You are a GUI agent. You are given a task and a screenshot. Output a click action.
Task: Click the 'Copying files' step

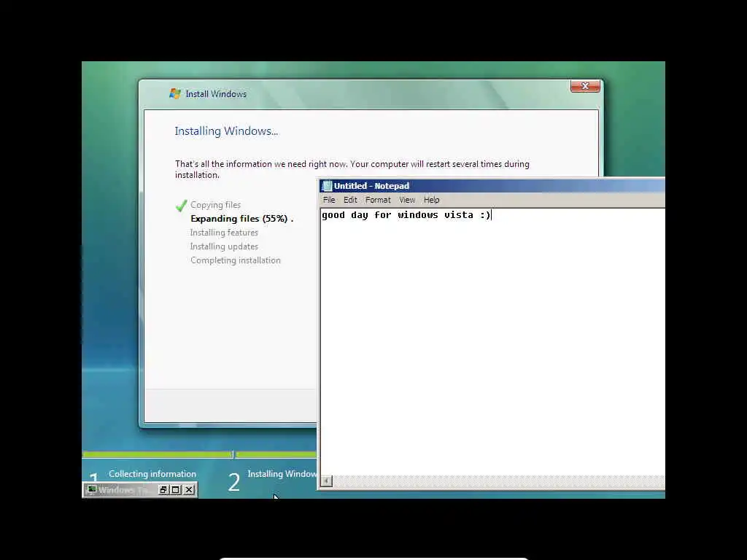point(215,205)
